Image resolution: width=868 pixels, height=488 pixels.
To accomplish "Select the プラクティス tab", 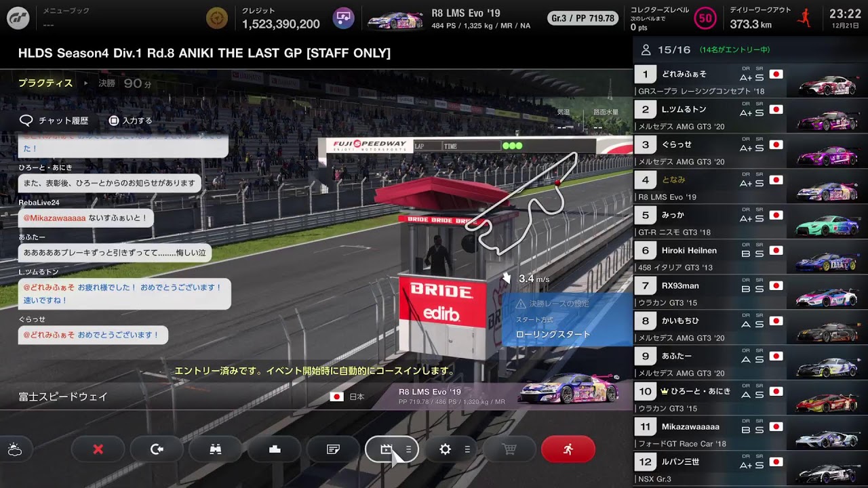I will (x=45, y=83).
